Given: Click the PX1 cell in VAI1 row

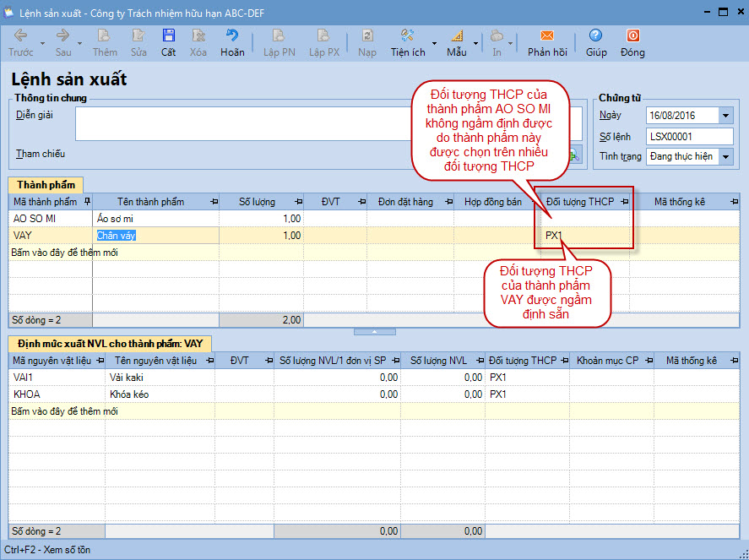Looking at the screenshot, I should [x=528, y=378].
